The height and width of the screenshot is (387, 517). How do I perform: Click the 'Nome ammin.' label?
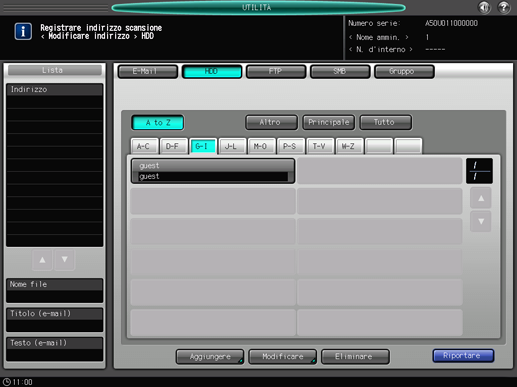click(x=379, y=37)
